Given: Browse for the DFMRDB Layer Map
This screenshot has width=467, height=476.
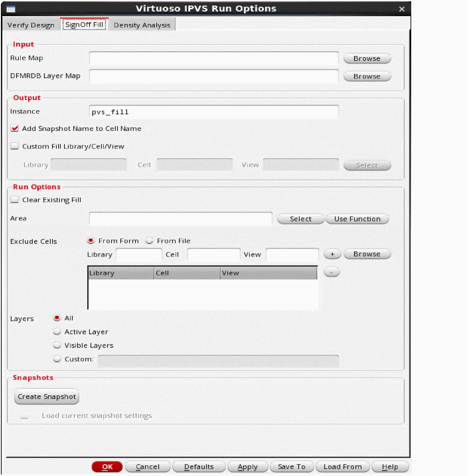Looking at the screenshot, I should point(367,76).
